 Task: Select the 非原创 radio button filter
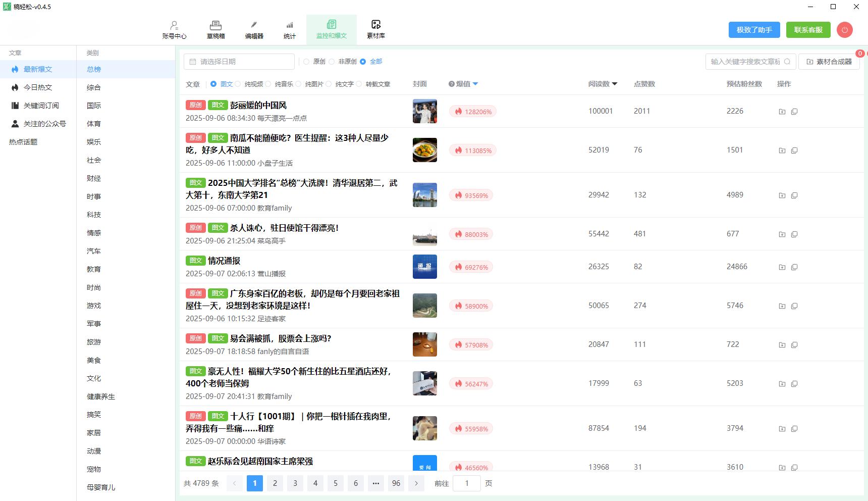point(332,62)
